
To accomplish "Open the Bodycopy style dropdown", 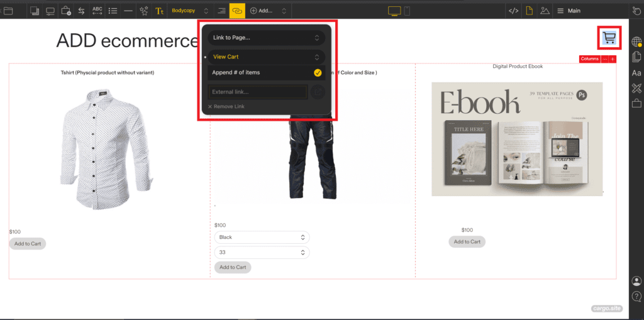I will (x=190, y=11).
